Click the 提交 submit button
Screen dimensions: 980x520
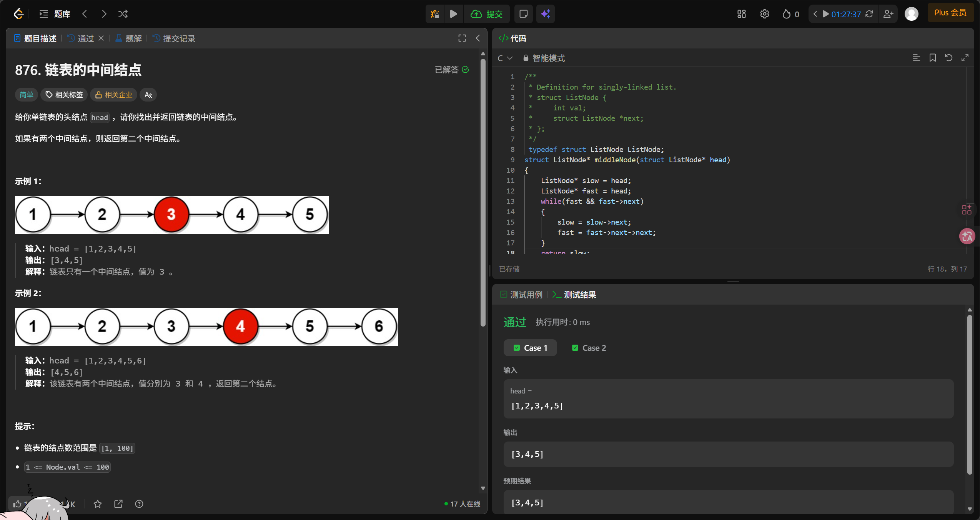click(x=487, y=14)
